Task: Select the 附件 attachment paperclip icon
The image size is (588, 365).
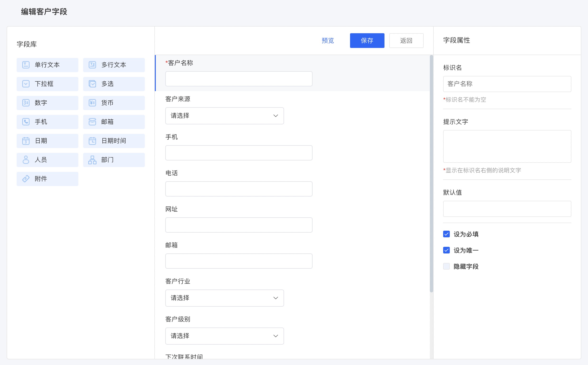Action: 26,179
